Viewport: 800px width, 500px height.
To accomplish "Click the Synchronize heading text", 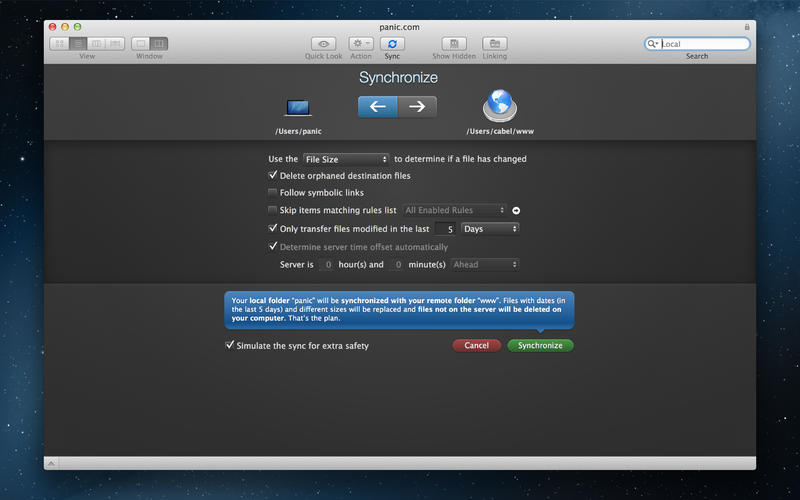I will [398, 78].
